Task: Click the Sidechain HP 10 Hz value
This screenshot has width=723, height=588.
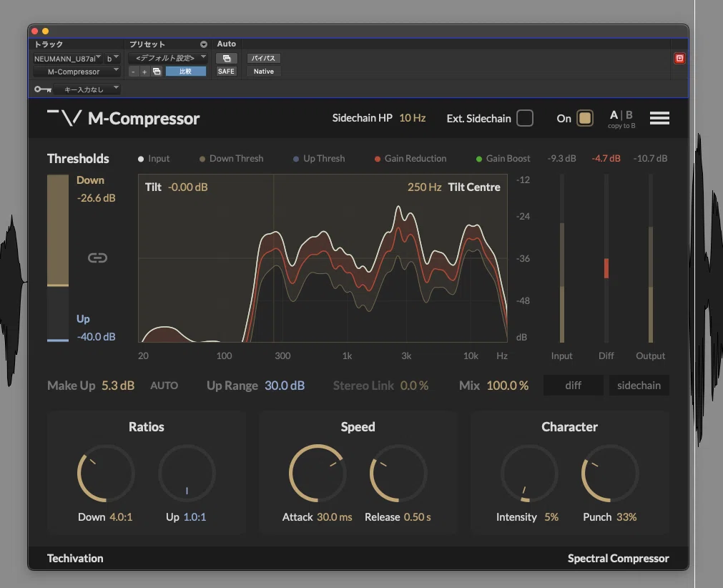Action: click(x=412, y=118)
